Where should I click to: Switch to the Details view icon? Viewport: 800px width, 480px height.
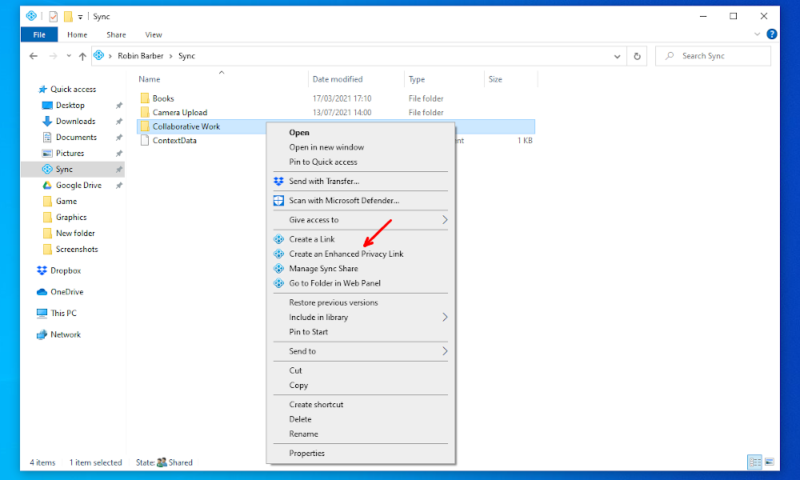point(755,462)
